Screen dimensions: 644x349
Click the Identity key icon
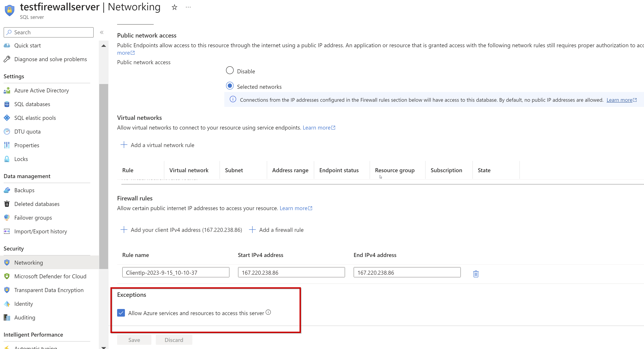7,304
